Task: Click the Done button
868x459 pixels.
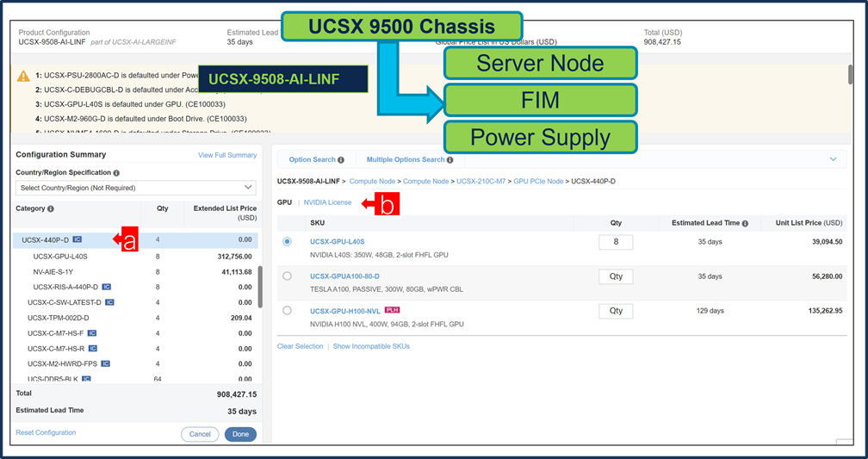Action: 241,434
